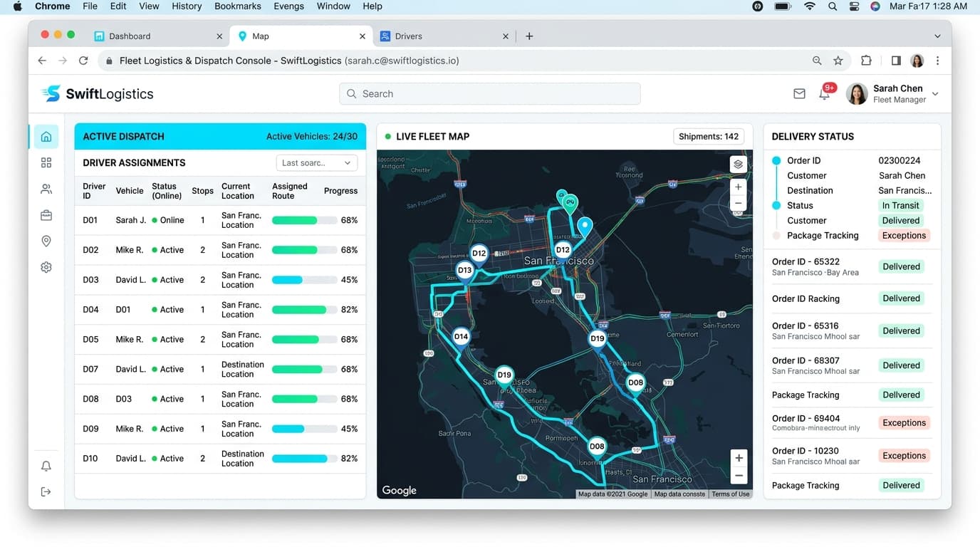Viewport: 980px width, 547px height.
Task: Click the In Transit status badge
Action: tap(901, 206)
